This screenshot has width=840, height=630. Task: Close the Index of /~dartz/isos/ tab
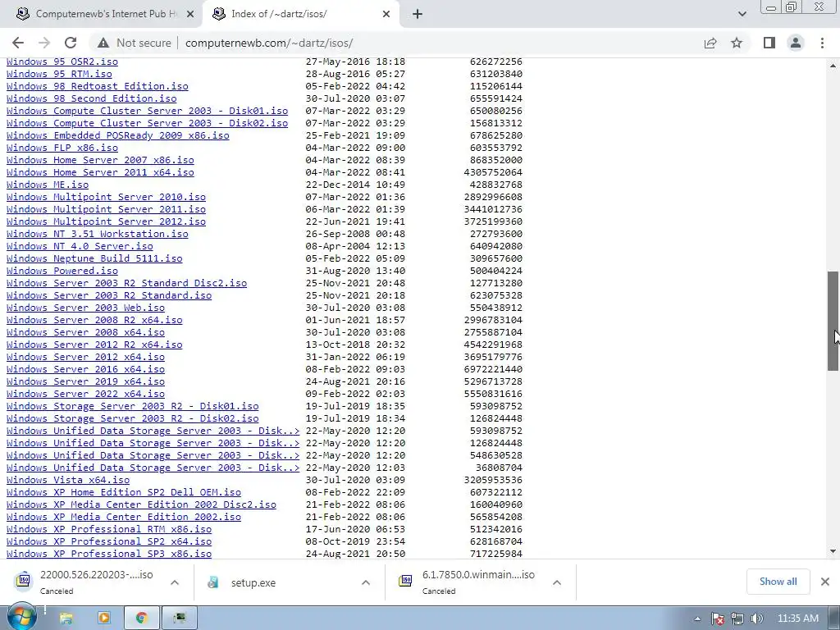pyautogui.click(x=386, y=15)
